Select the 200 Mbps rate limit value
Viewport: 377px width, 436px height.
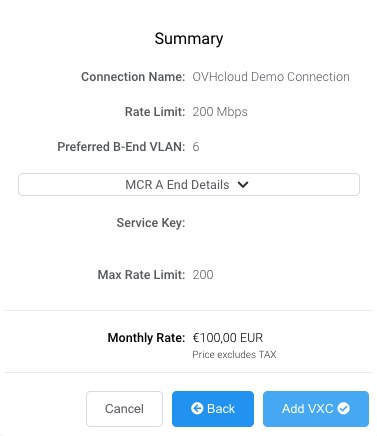[220, 112]
